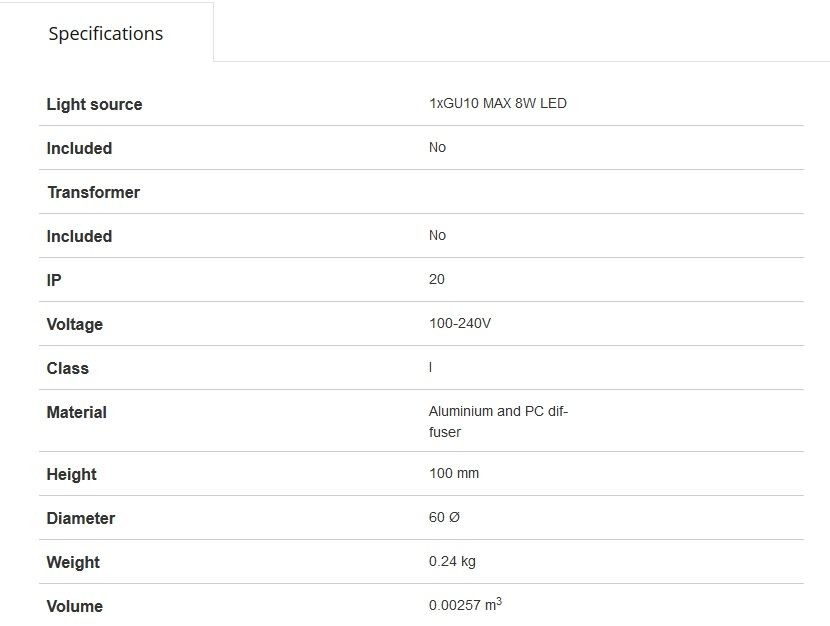Select the IP value 20
The height and width of the screenshot is (626, 830).
(437, 279)
